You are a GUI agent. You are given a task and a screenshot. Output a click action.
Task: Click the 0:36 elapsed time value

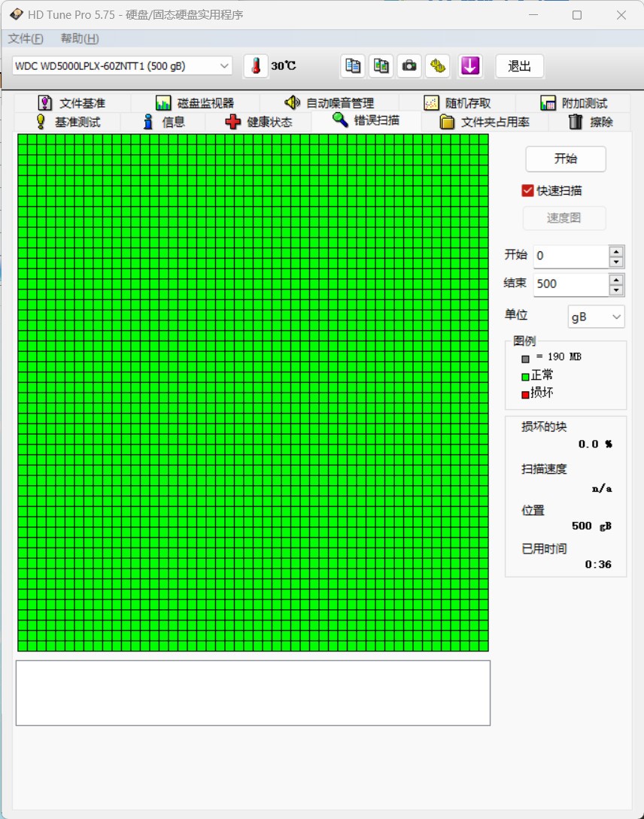[598, 564]
